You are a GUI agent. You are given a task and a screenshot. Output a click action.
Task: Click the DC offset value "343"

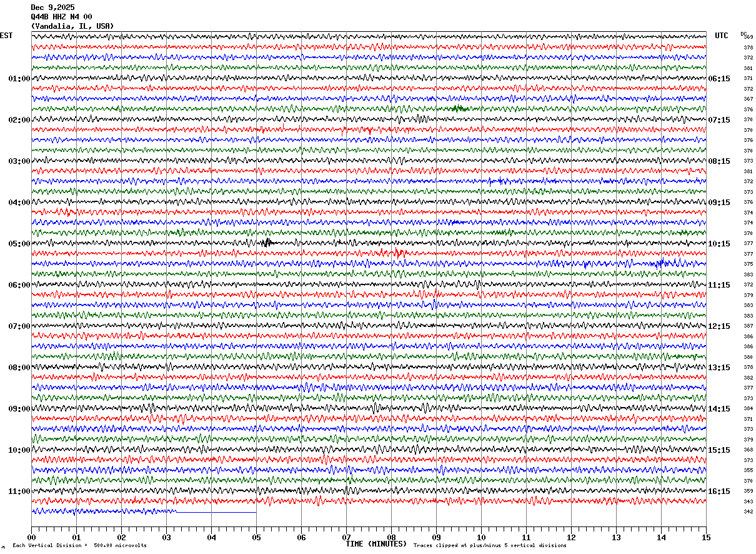[x=748, y=501]
